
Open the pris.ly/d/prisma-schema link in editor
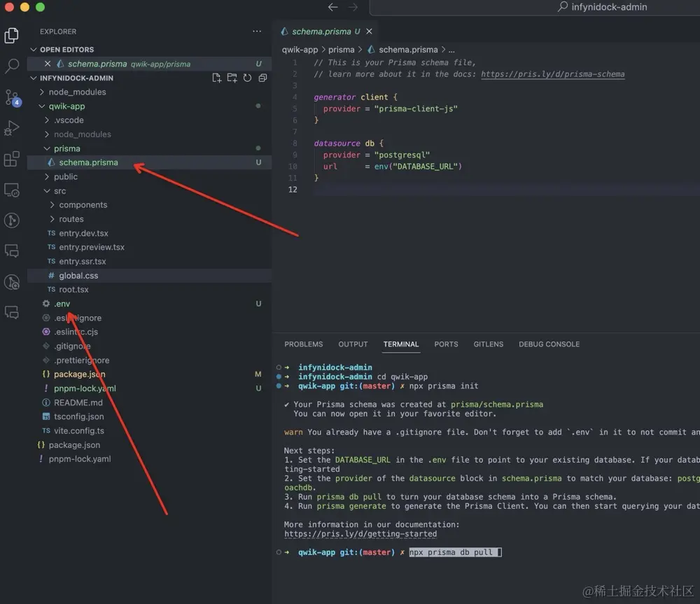(x=553, y=74)
